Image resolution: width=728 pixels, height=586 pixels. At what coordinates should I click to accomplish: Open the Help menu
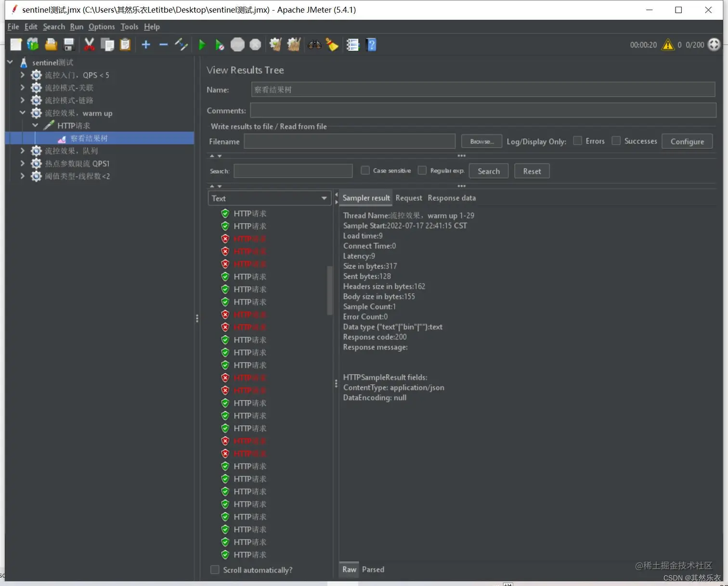pos(152,26)
